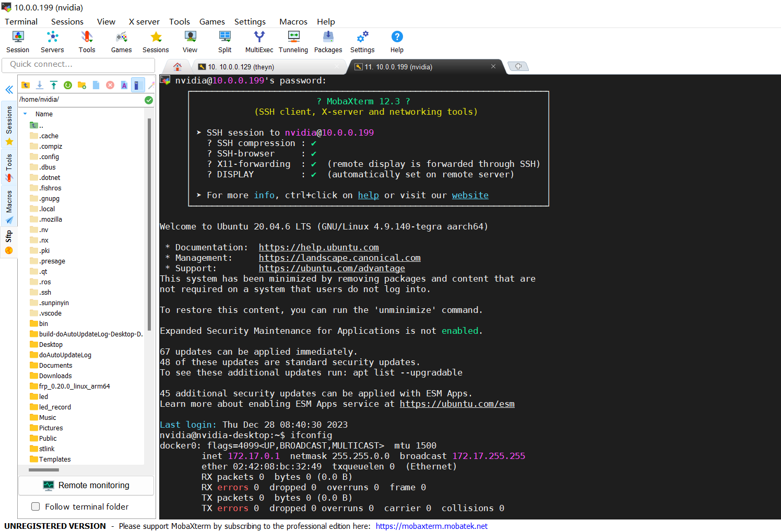Open the Macros menu
This screenshot has width=781, height=532.
293,21
